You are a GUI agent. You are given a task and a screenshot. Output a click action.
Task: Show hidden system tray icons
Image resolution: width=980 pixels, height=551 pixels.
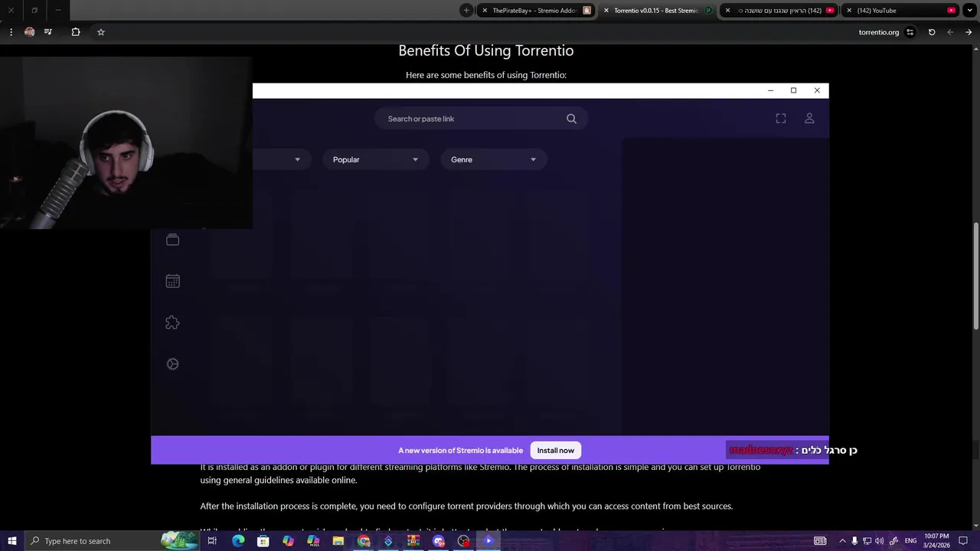[842, 541]
